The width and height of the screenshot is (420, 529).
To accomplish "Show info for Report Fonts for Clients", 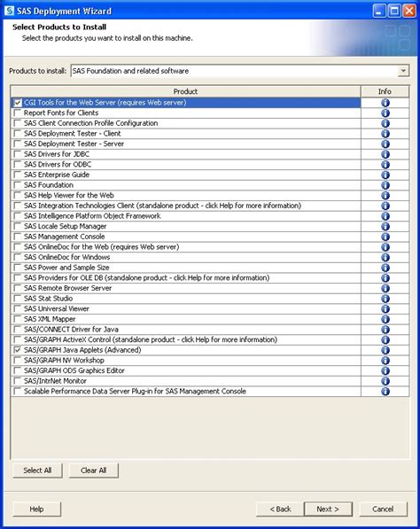I will tap(385, 113).
